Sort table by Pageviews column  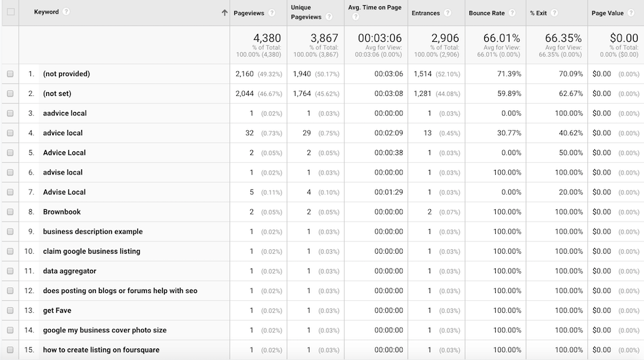coord(249,13)
